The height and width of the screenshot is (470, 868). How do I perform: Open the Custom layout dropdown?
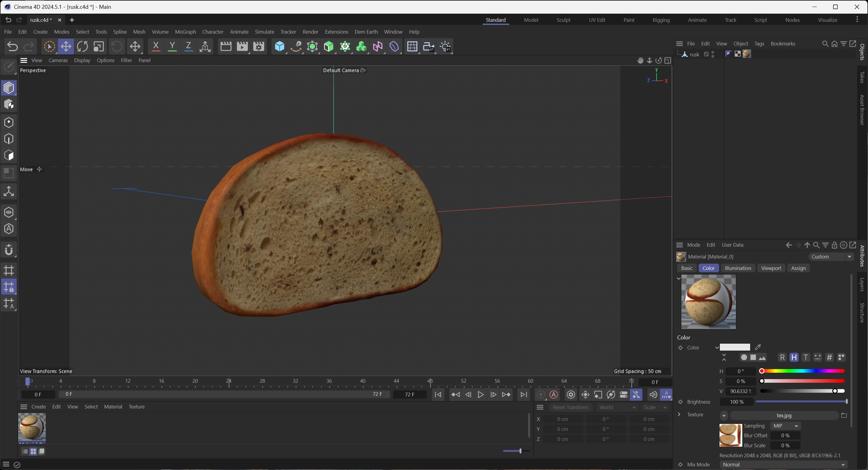coord(831,257)
